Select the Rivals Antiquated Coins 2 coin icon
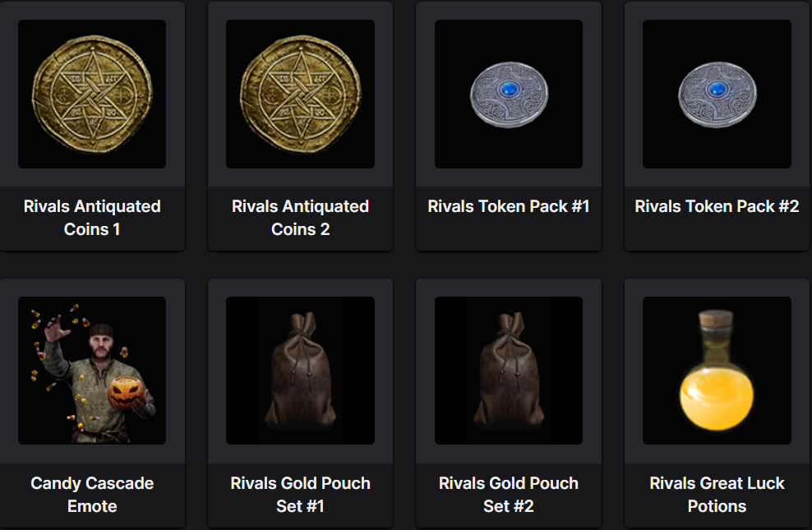812x530 pixels. pyautogui.click(x=300, y=94)
